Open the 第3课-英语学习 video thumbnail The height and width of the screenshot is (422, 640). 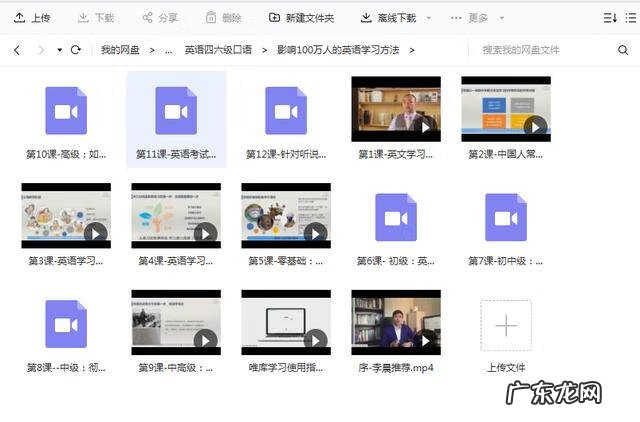coord(66,215)
